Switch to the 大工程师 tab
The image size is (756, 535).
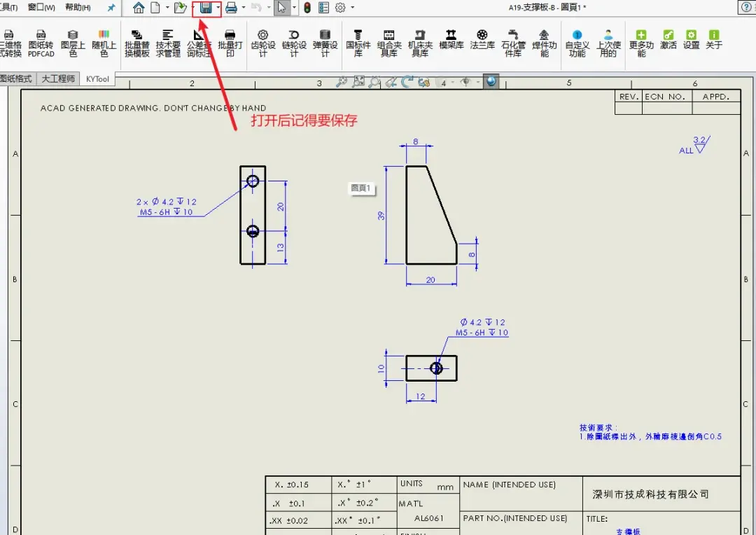[58, 78]
